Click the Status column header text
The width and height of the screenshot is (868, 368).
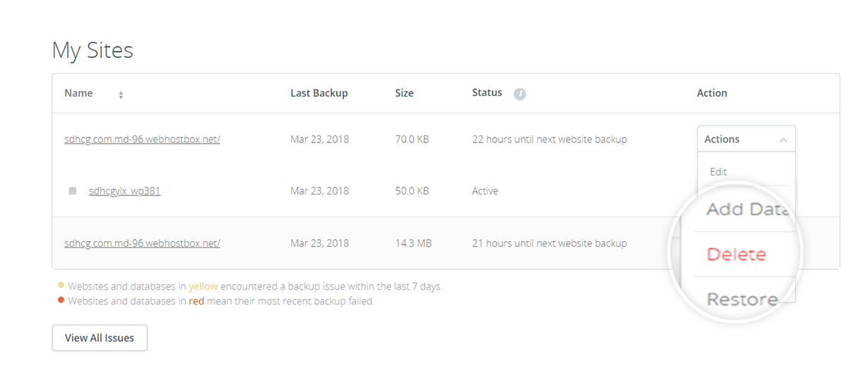[x=487, y=92]
